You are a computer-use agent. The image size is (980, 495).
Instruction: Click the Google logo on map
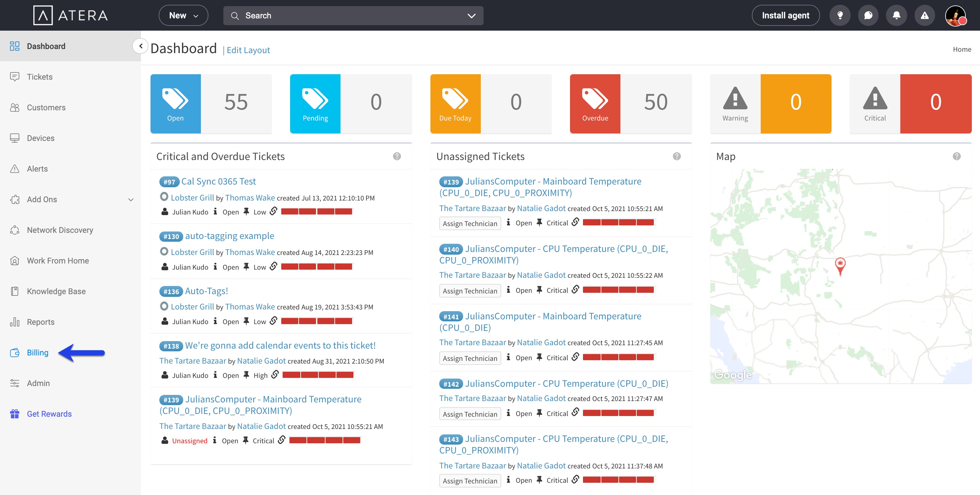click(733, 375)
